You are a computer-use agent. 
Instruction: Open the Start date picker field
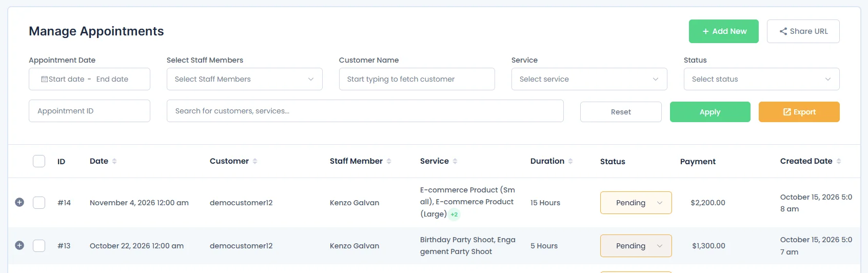pos(66,79)
